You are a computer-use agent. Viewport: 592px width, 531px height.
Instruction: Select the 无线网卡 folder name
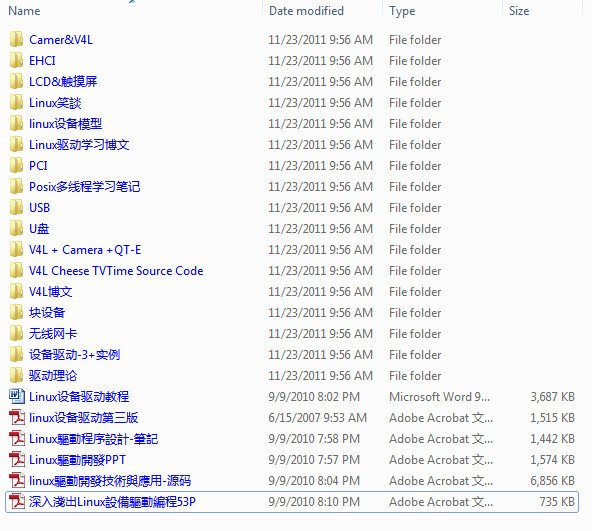coord(53,333)
